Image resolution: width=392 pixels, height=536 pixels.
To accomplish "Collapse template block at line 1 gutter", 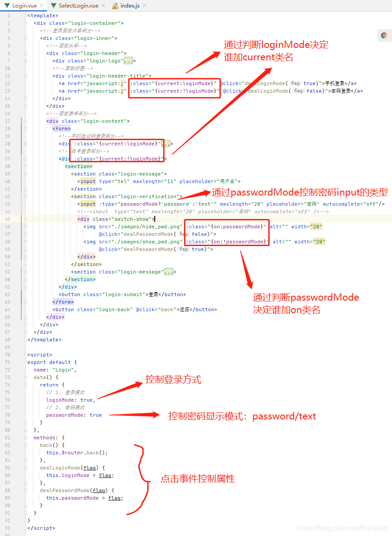I will pyautogui.click(x=25, y=16).
